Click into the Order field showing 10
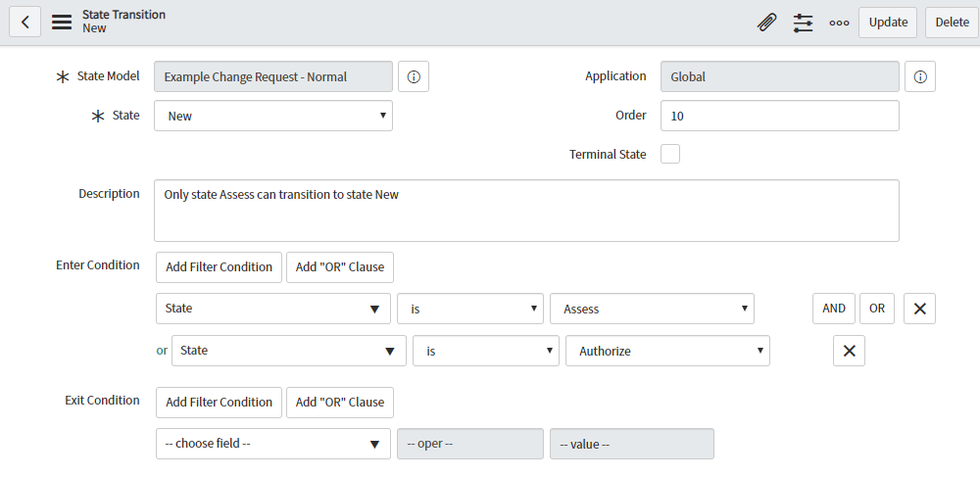The width and height of the screenshot is (980, 478). click(780, 116)
